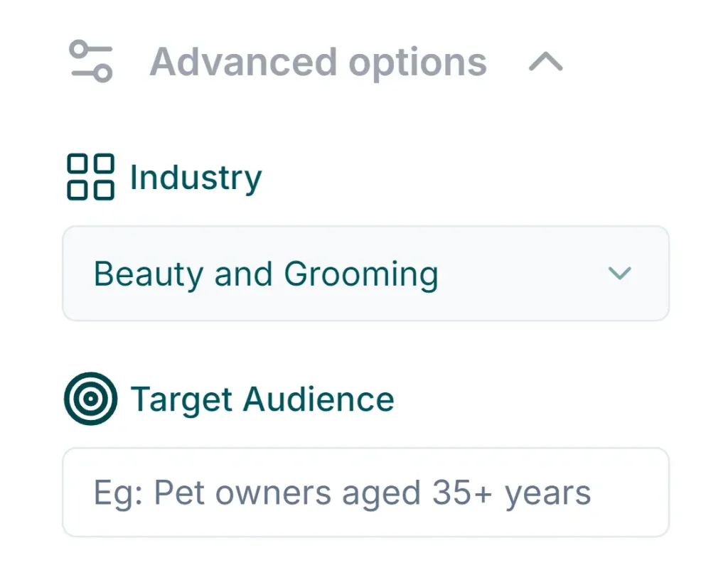Click the Industry section's quad-box symbol
The width and height of the screenshot is (728, 575).
(90, 176)
